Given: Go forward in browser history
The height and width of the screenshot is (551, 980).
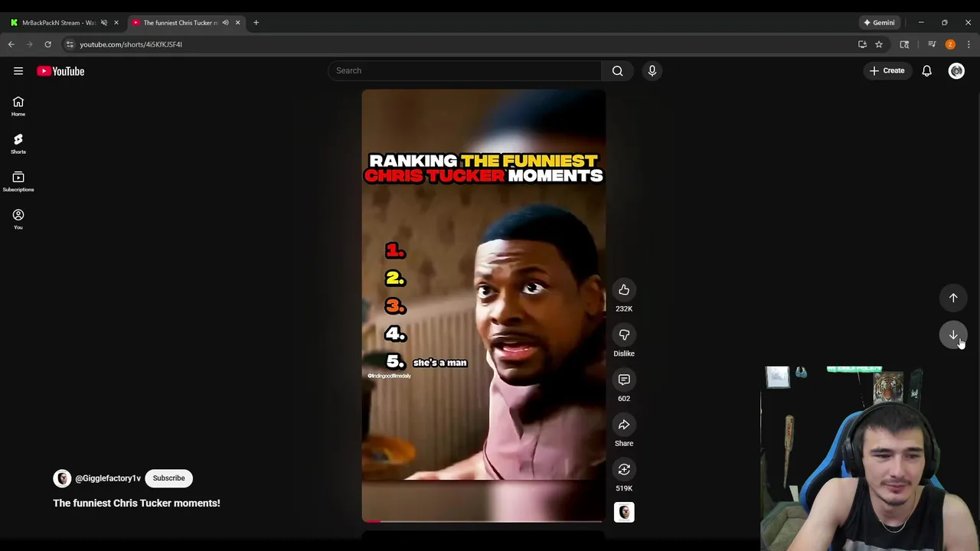Looking at the screenshot, I should coord(30,44).
